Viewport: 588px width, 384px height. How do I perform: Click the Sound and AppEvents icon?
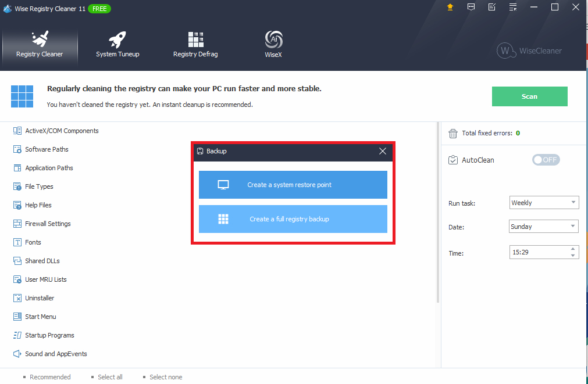[17, 354]
